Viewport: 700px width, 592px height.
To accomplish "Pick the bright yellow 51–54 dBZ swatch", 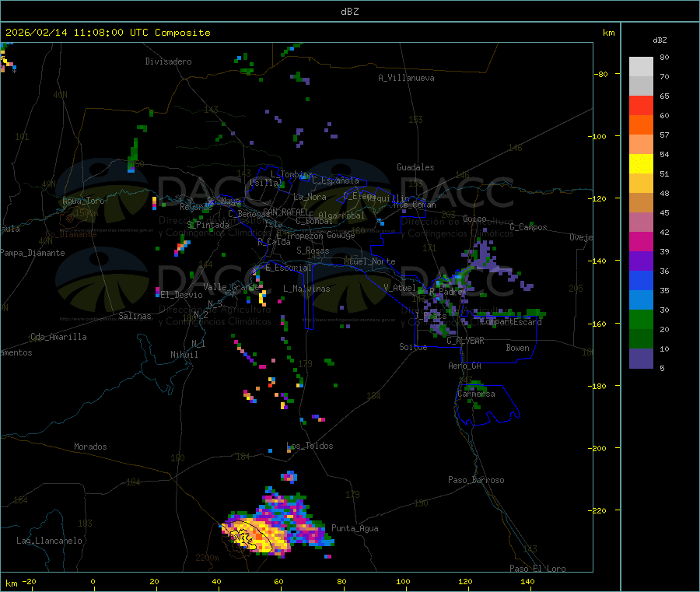I will [641, 164].
